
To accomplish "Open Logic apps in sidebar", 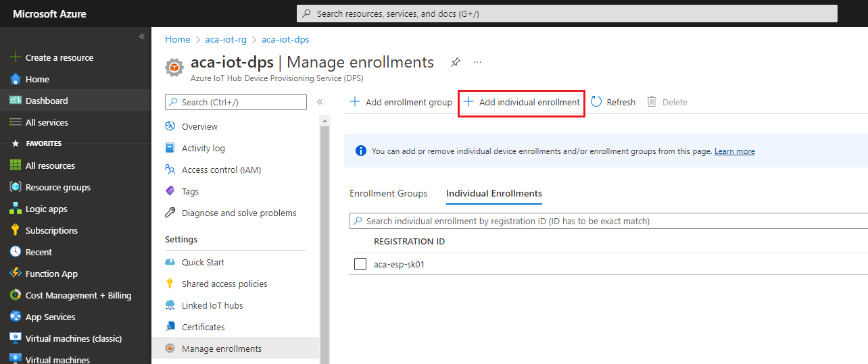I will click(46, 209).
